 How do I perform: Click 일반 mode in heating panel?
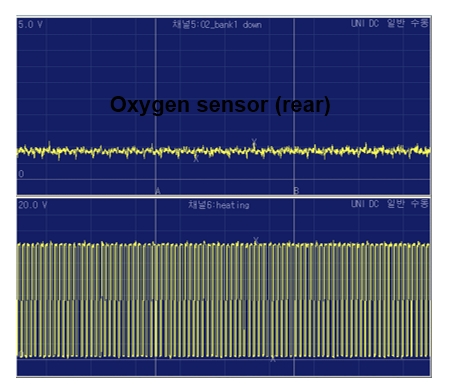click(x=396, y=204)
